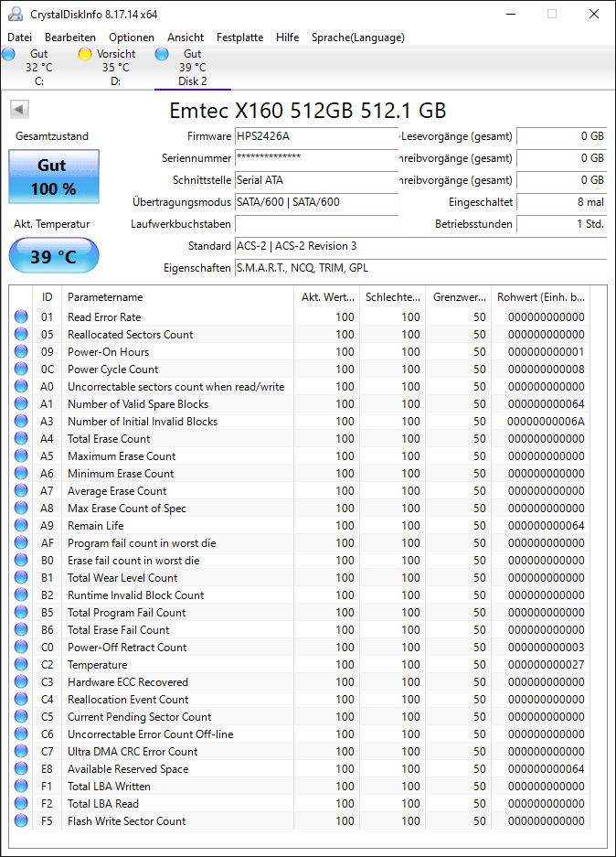Viewport: 616px width, 857px height.
Task: Click status icon for Total LBA Written
Action: pos(21,786)
